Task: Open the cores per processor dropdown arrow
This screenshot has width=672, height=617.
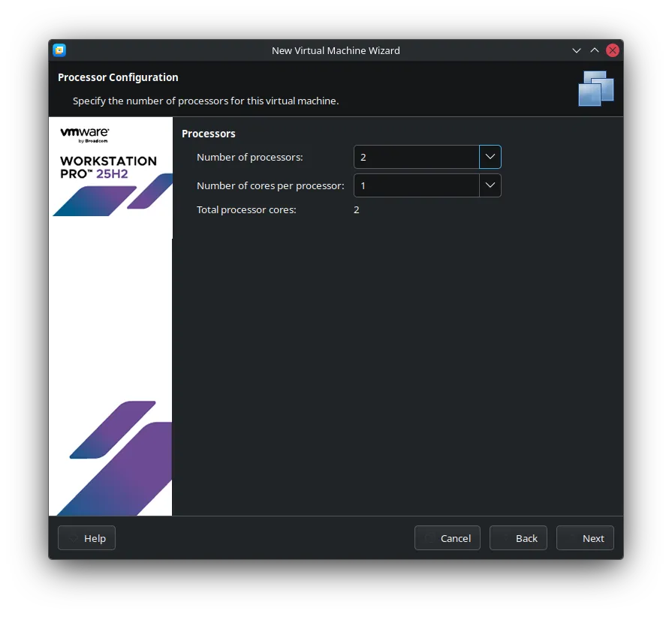Action: click(490, 185)
